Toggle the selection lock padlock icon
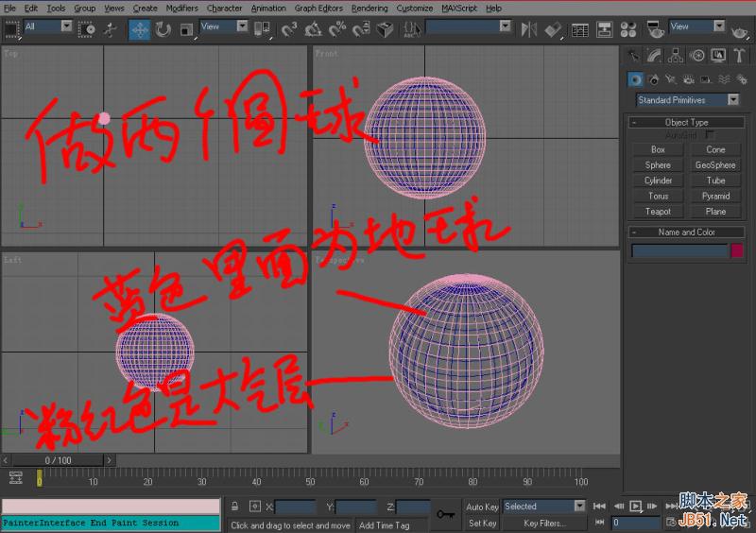This screenshot has height=533, width=756. coord(234,506)
